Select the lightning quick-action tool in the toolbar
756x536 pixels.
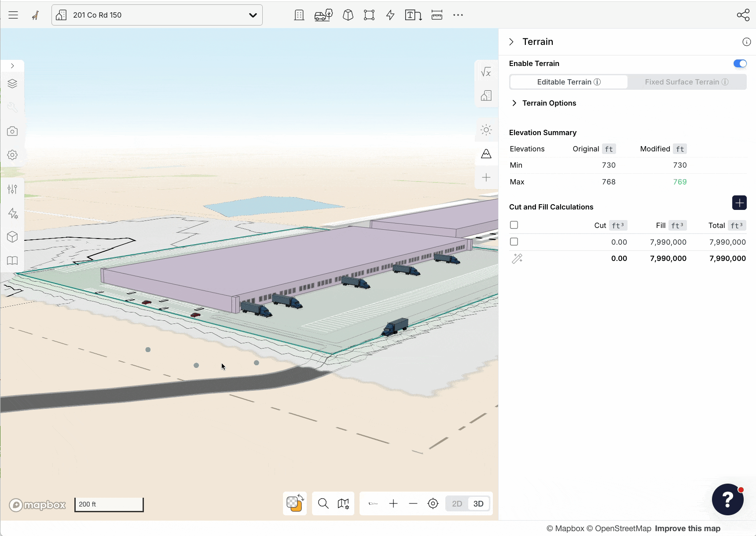390,15
